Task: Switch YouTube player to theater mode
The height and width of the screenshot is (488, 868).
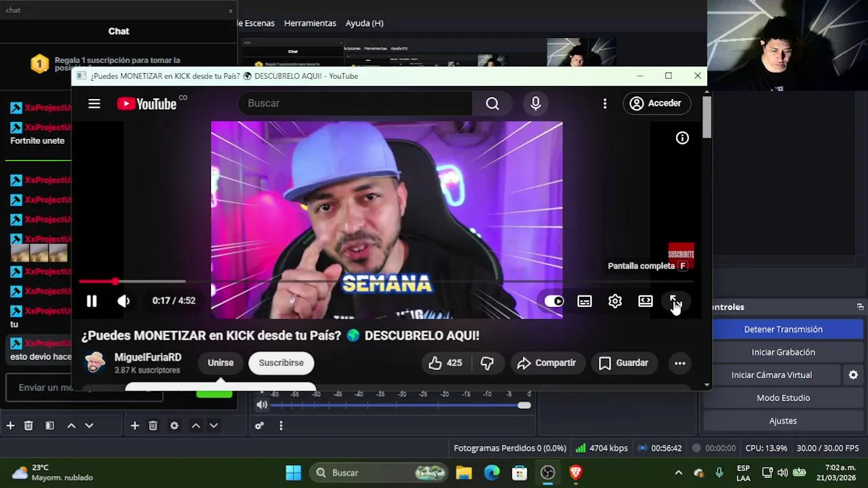Action: click(x=646, y=301)
